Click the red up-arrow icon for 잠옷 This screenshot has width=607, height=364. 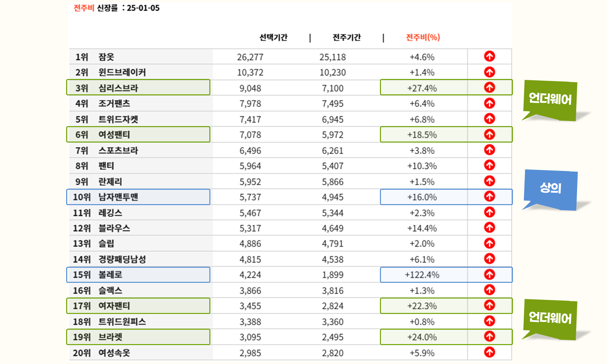tap(489, 56)
